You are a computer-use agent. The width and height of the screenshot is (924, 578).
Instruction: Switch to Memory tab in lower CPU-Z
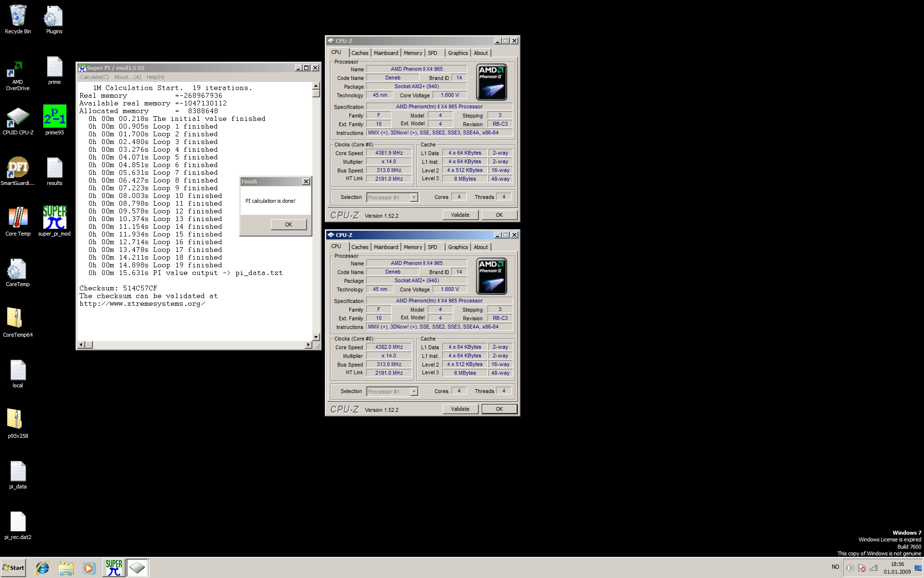click(x=413, y=247)
